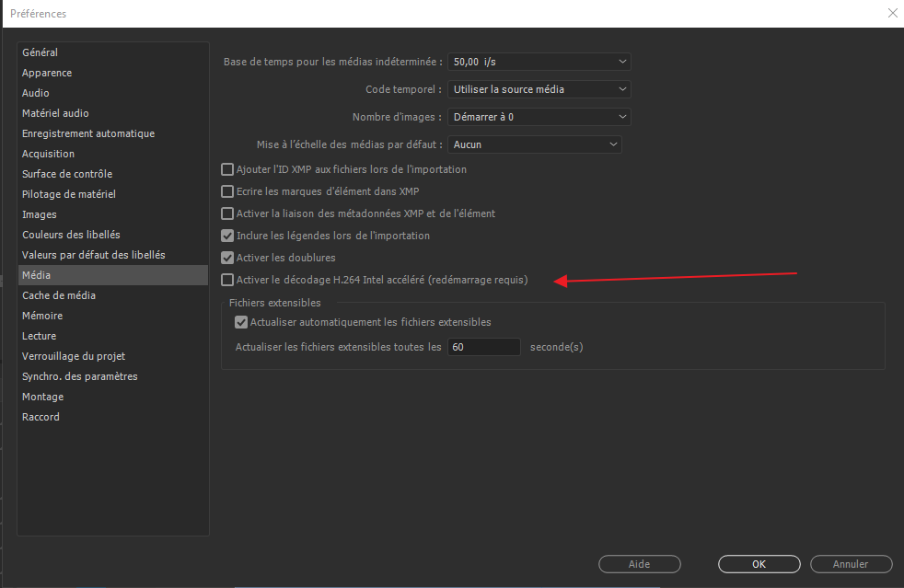This screenshot has height=588, width=904.
Task: Open Mise à l'échelle des médias dropdown
Action: [x=535, y=144]
